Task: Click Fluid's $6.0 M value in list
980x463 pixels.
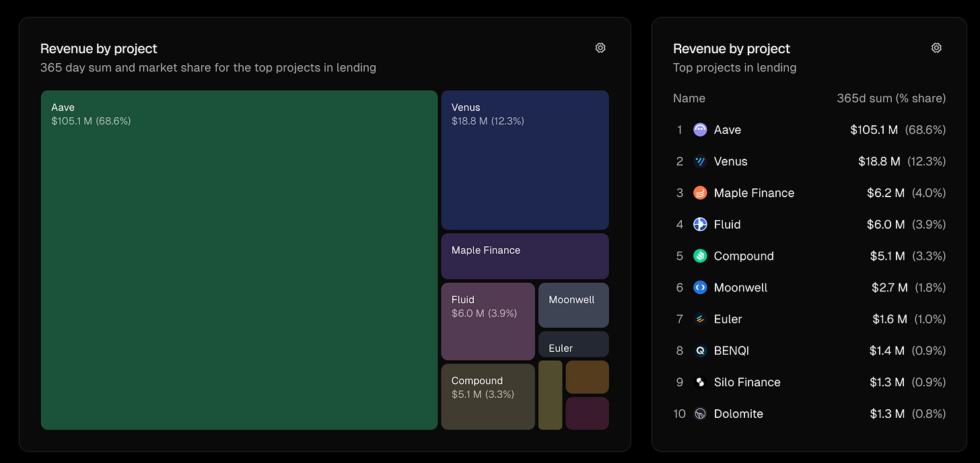Action: (886, 225)
